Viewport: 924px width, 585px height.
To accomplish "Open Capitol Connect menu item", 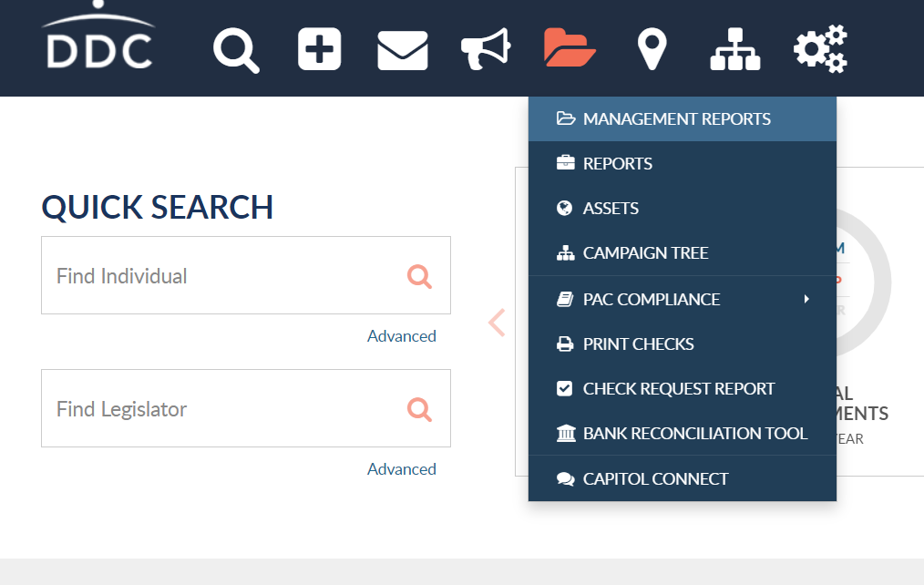I will 683,479.
